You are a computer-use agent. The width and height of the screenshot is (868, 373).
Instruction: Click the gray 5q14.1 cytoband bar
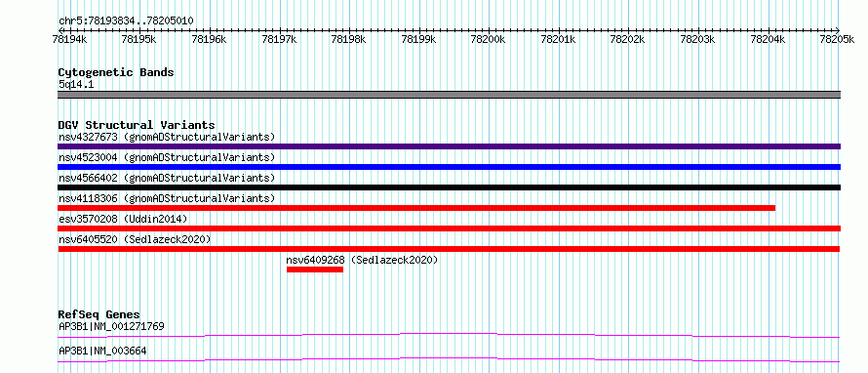click(x=449, y=95)
